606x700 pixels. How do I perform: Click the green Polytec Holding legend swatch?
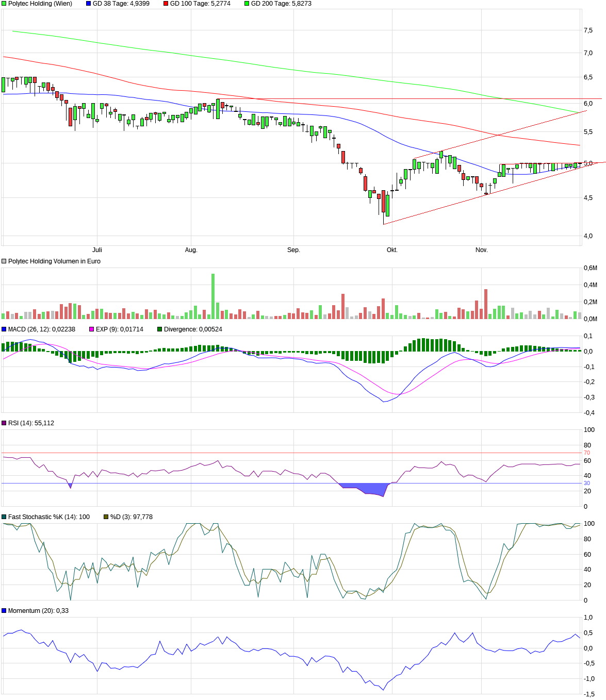(x=4, y=4)
